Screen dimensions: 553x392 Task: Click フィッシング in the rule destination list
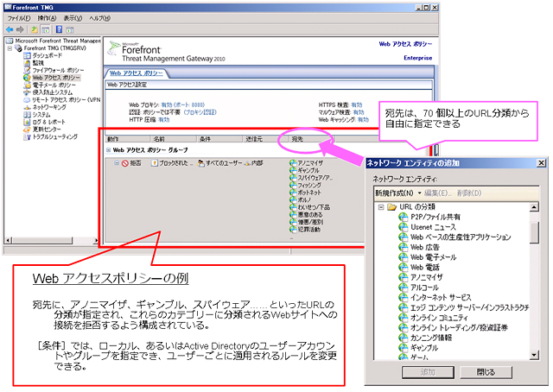tap(309, 185)
